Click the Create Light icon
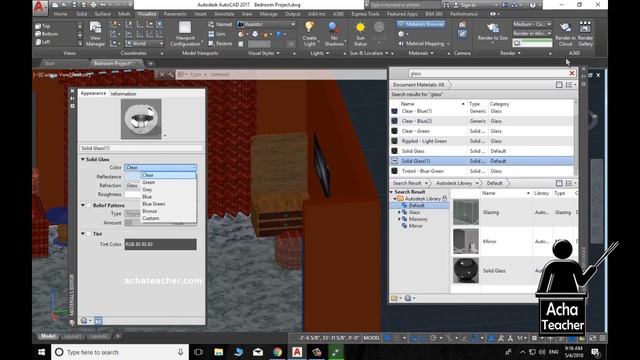This screenshot has width=640, height=360. point(310,34)
